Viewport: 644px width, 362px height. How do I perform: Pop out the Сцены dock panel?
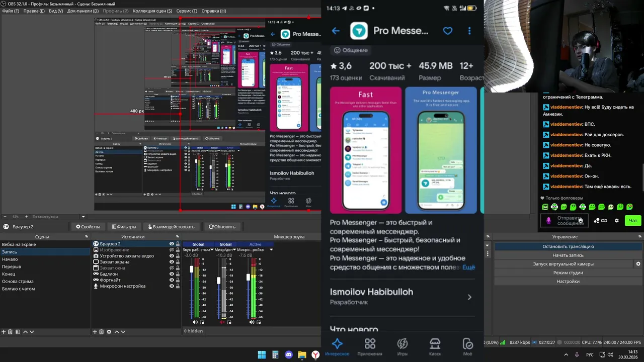[x=87, y=237]
